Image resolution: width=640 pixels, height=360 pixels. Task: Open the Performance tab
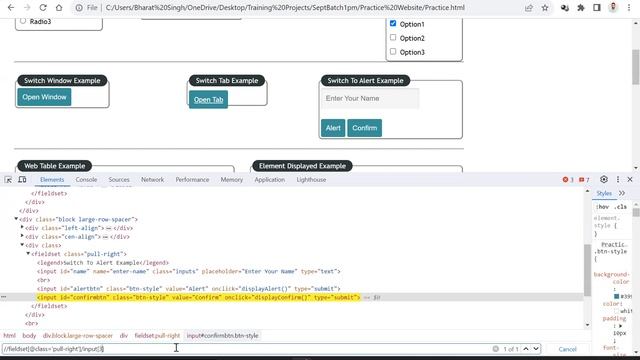(x=192, y=180)
